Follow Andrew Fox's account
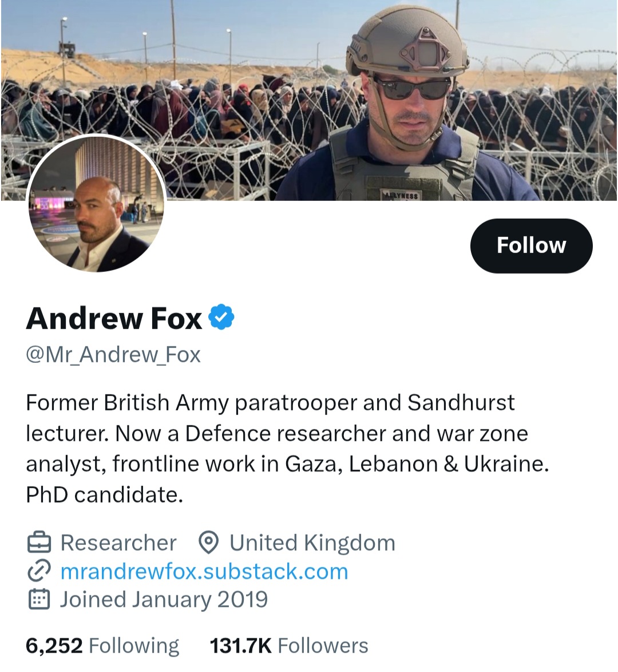618x672 pixels. pyautogui.click(x=531, y=246)
